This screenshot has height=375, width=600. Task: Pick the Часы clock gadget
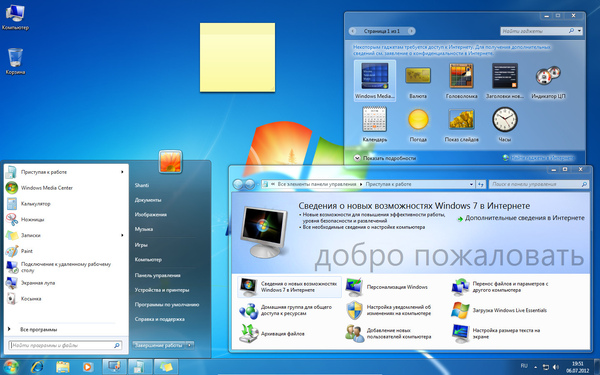[x=505, y=125]
